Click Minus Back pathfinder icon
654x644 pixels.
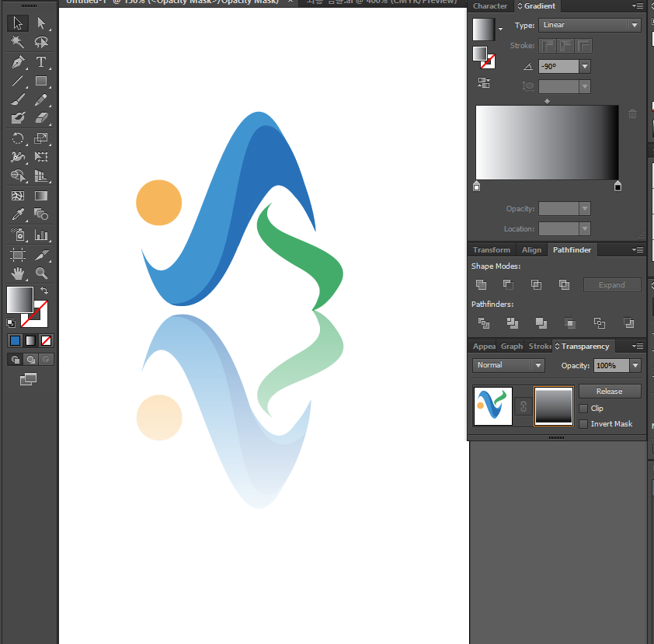[x=628, y=323]
